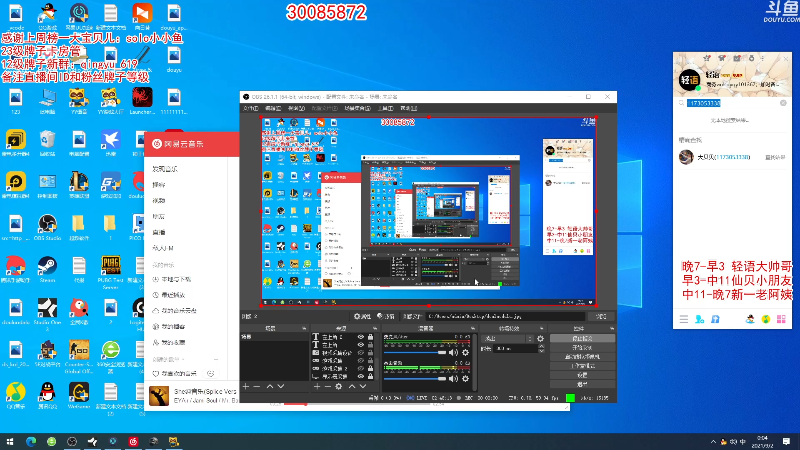This screenshot has height=450, width=800.
Task: Open desktop audio channel gear settings
Action: [465, 378]
